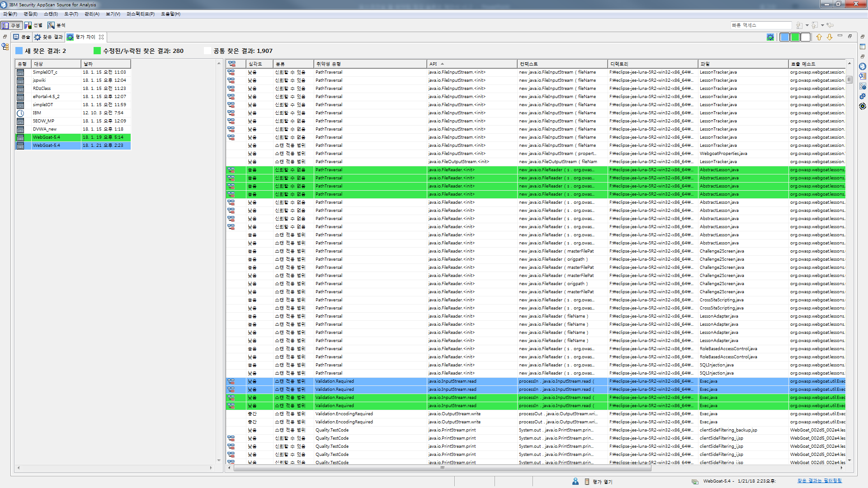868x488 pixels.
Task: Select the jspwiki assessment row
Action: point(73,80)
